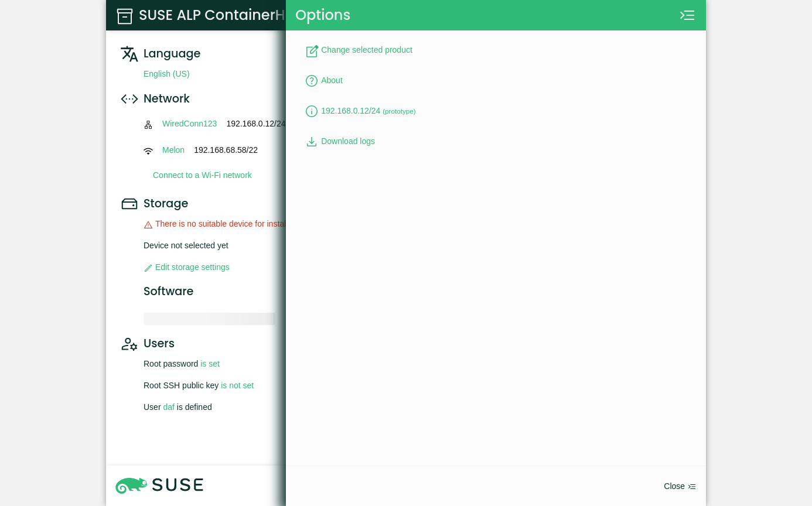Open the WiredConn123 connection
The image size is (812, 506).
tap(189, 124)
